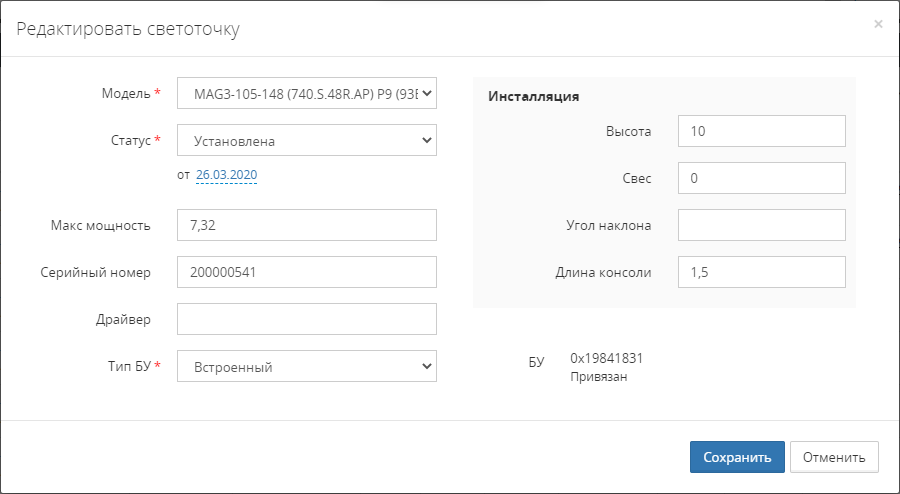Click the Модель field label

tap(125, 93)
